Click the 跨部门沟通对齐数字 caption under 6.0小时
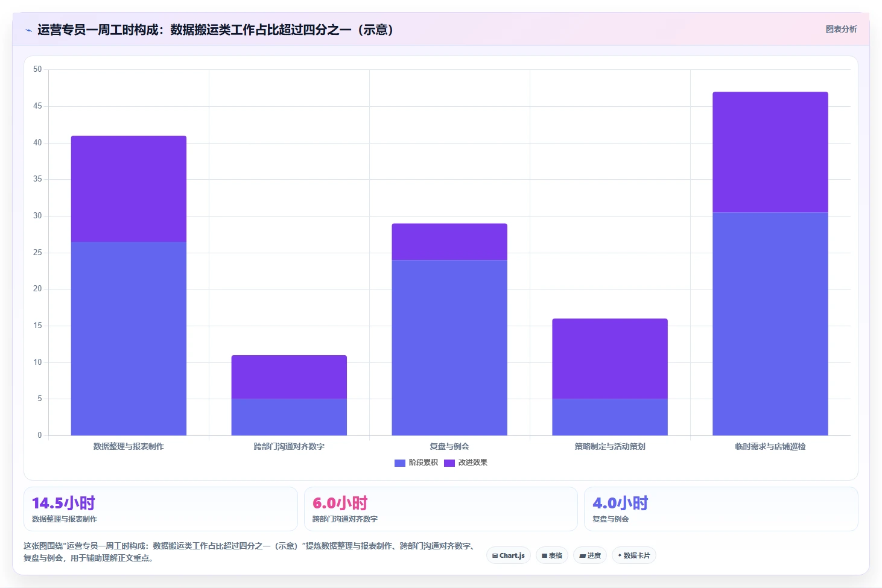Viewport: 882px width, 588px height. (x=344, y=519)
